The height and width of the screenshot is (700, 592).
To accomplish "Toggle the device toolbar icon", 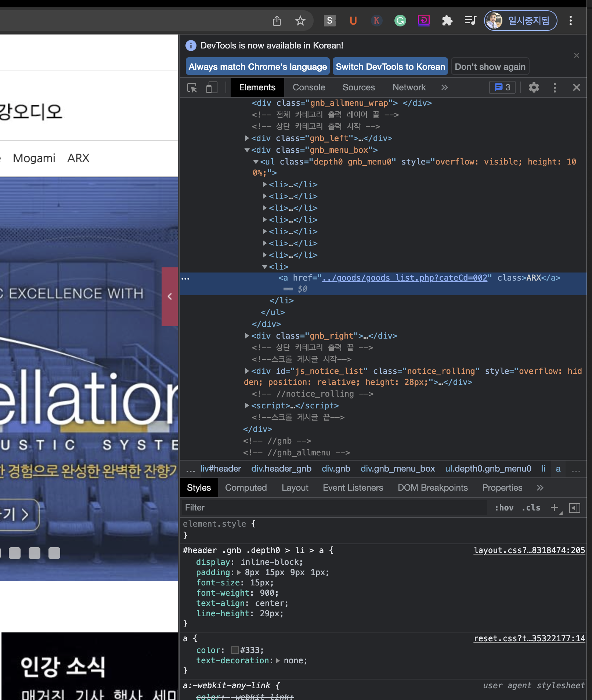I will [212, 87].
